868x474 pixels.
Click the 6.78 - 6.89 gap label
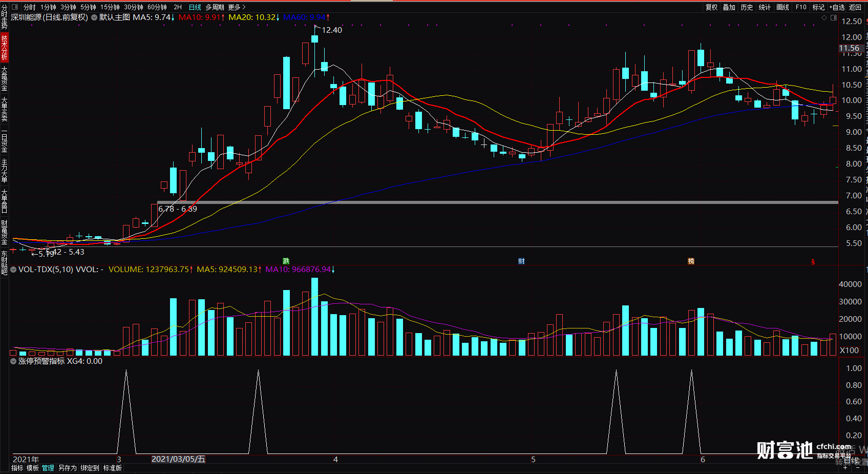click(178, 209)
